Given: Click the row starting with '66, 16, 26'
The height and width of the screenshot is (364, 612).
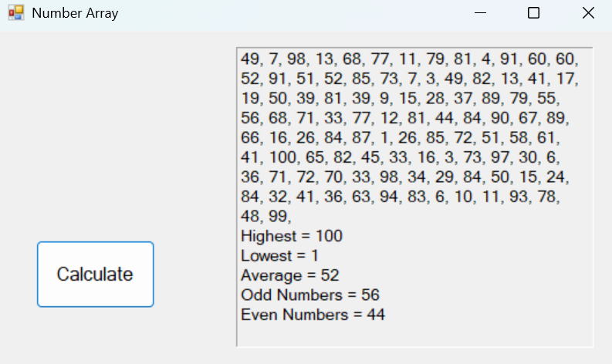Looking at the screenshot, I should click(400, 138).
